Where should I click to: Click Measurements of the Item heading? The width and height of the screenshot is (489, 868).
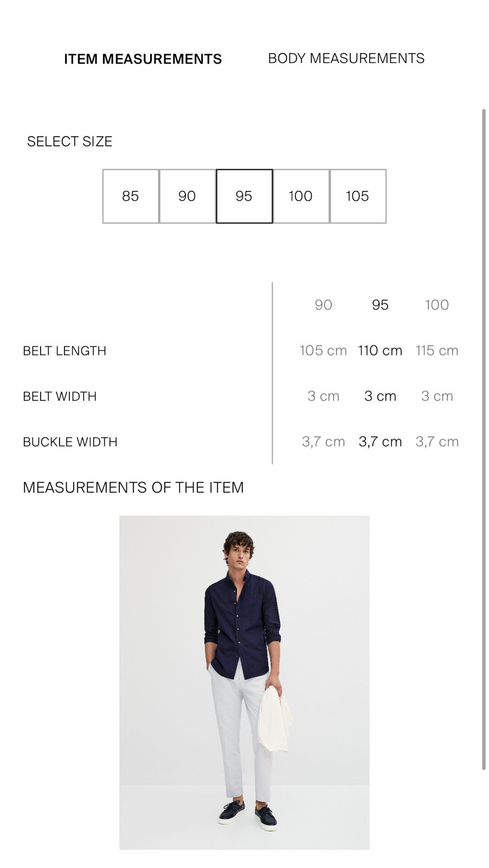133,488
